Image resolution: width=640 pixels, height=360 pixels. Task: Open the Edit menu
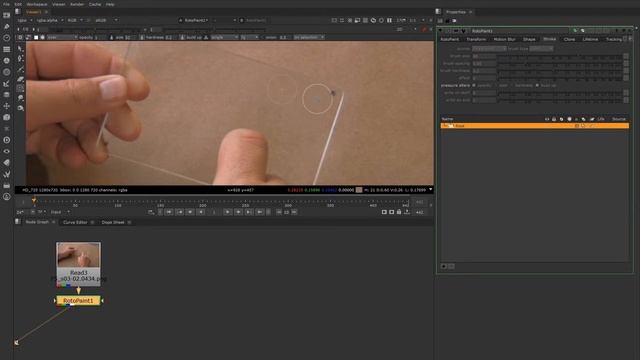pyautogui.click(x=18, y=4)
